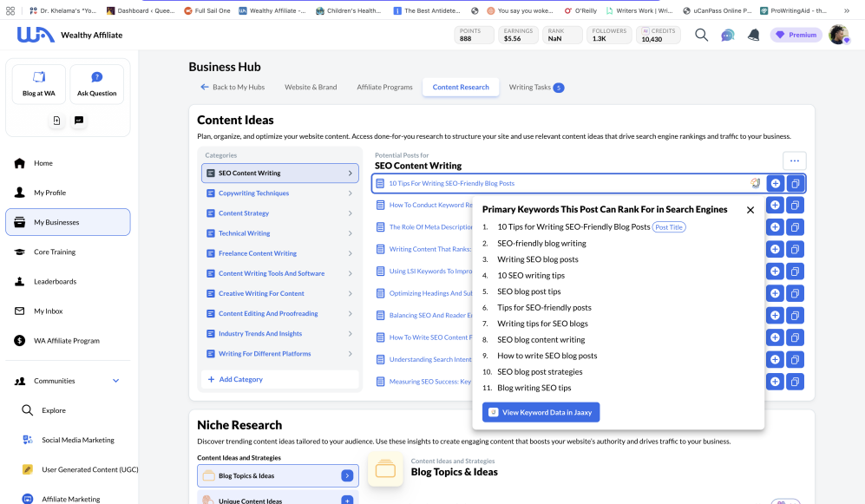The width and height of the screenshot is (865, 504).
Task: Click Back to My Hubs
Action: pyautogui.click(x=233, y=87)
